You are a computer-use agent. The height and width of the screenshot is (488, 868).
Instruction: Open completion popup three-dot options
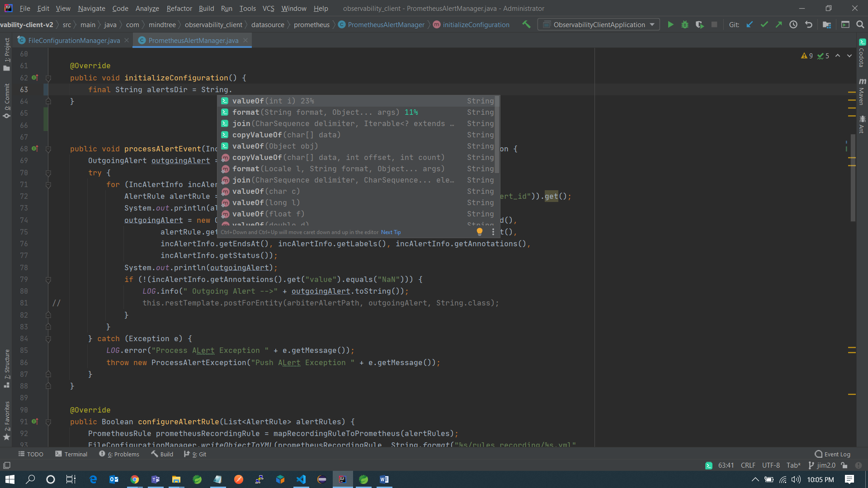coord(493,232)
